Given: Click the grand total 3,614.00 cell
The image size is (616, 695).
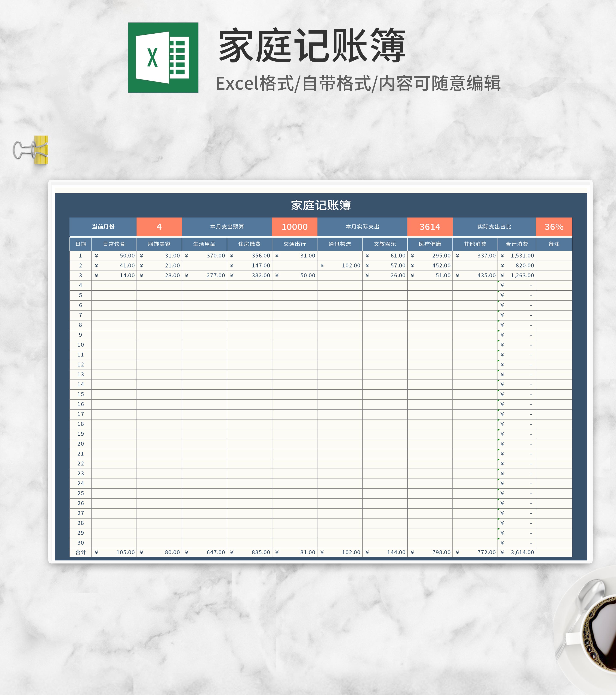Looking at the screenshot, I should tap(516, 552).
